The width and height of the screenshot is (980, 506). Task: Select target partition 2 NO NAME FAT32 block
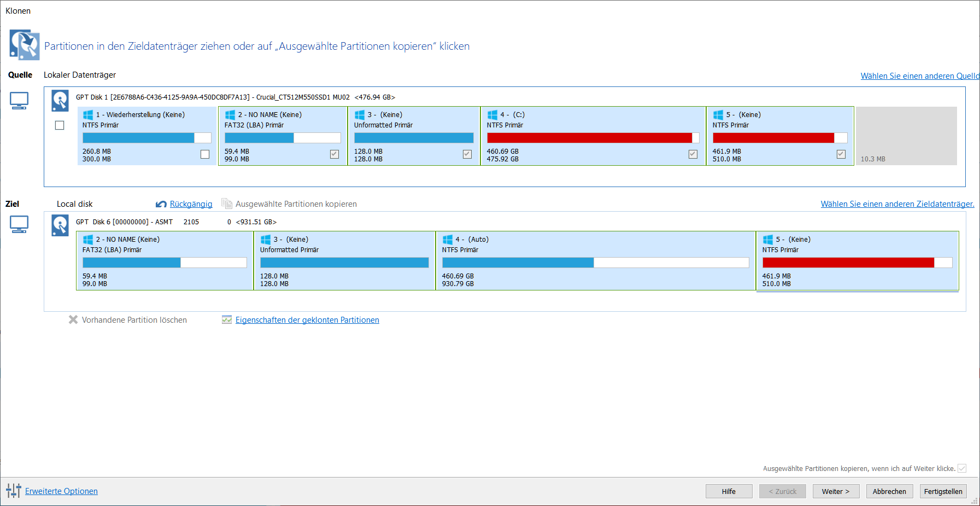point(165,260)
